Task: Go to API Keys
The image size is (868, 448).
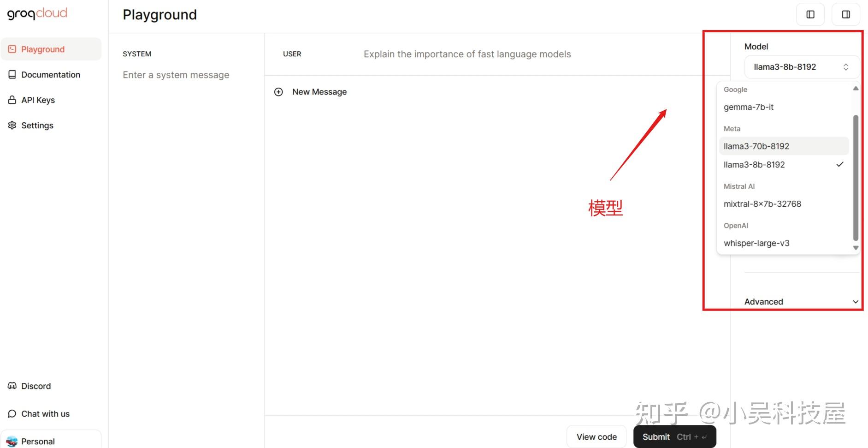Action: pyautogui.click(x=51, y=100)
